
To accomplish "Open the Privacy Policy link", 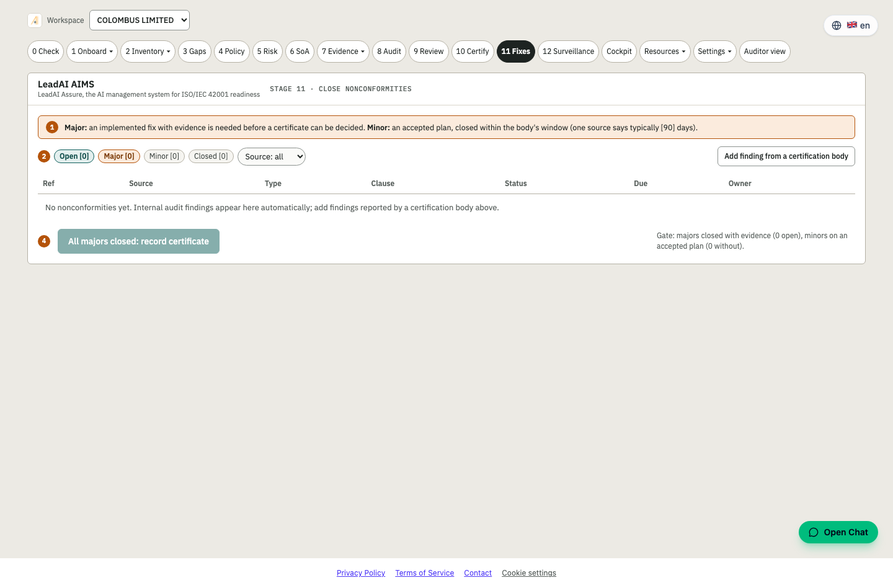I will click(361, 573).
